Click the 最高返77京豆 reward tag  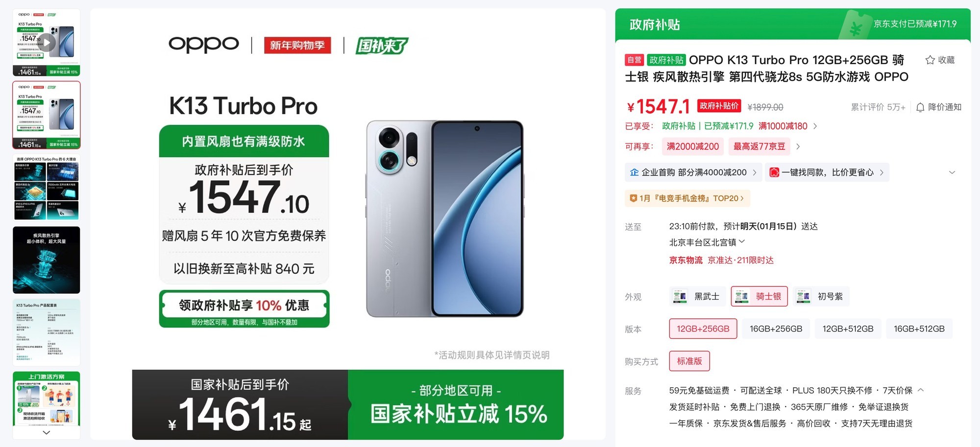click(x=759, y=146)
